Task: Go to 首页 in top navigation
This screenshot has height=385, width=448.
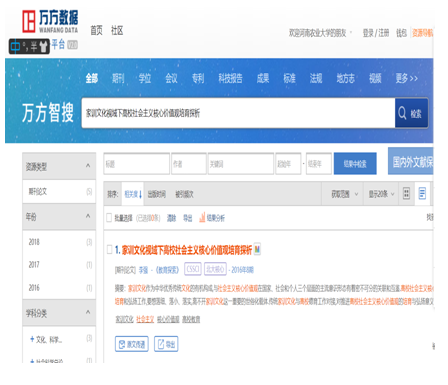Action: pos(97,31)
